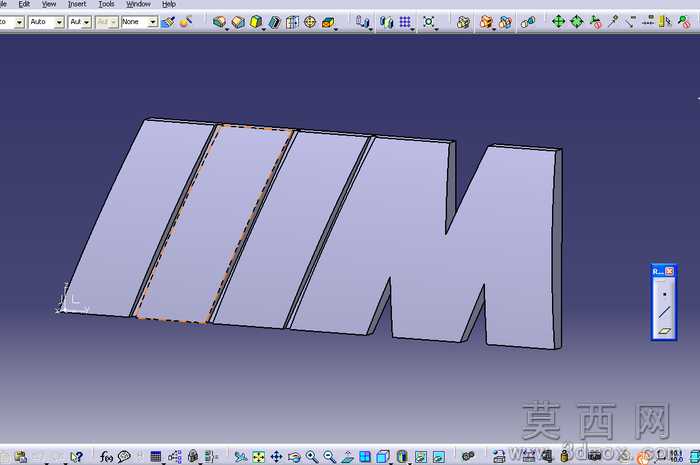The width and height of the screenshot is (700, 465).
Task: Open the Pad tool flyout arrow
Action: click(x=227, y=29)
